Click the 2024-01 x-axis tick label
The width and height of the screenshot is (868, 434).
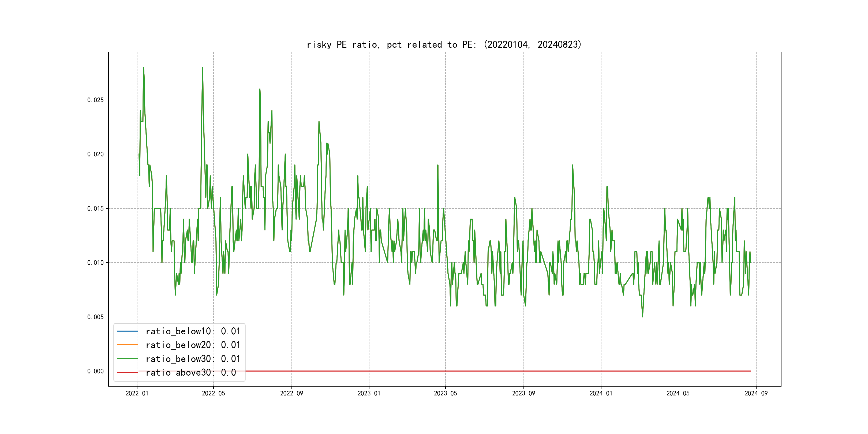point(601,393)
